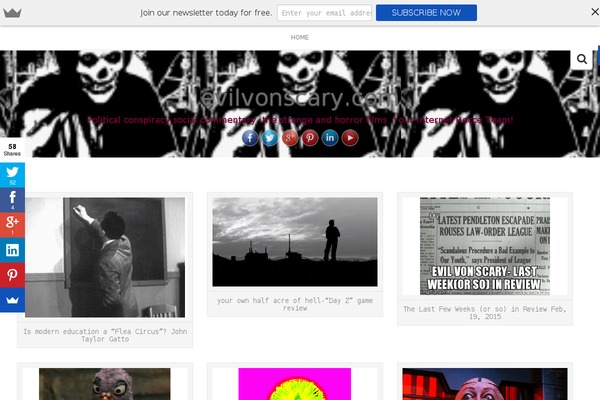Screen dimensions: 600x400
Task: Click the evilvonscary.com site title
Action: tap(300, 98)
